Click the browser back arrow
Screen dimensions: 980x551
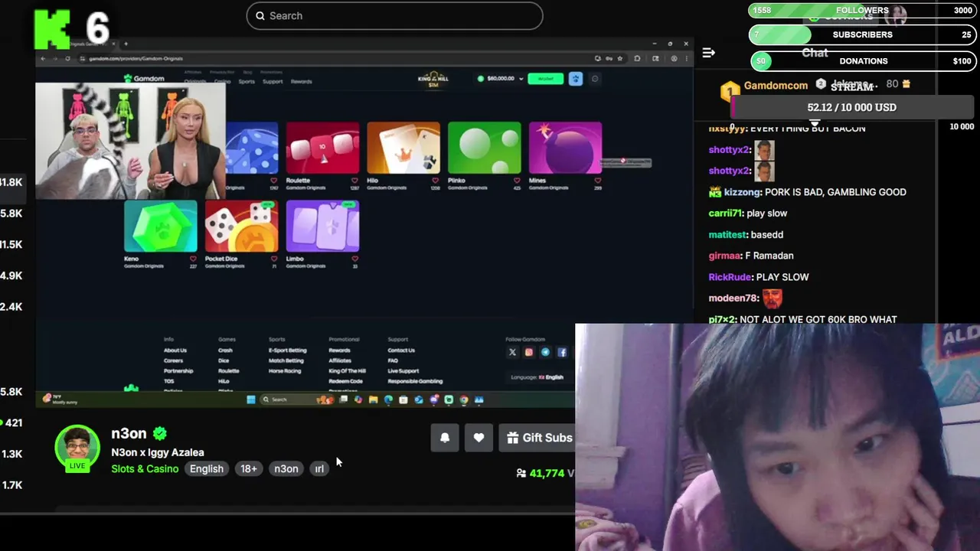(x=43, y=58)
